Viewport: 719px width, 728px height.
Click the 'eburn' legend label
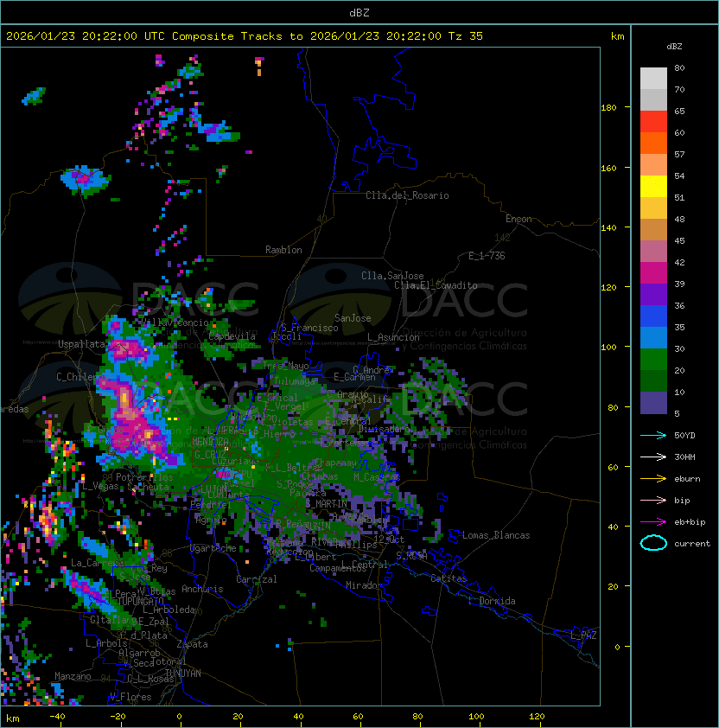[687, 479]
